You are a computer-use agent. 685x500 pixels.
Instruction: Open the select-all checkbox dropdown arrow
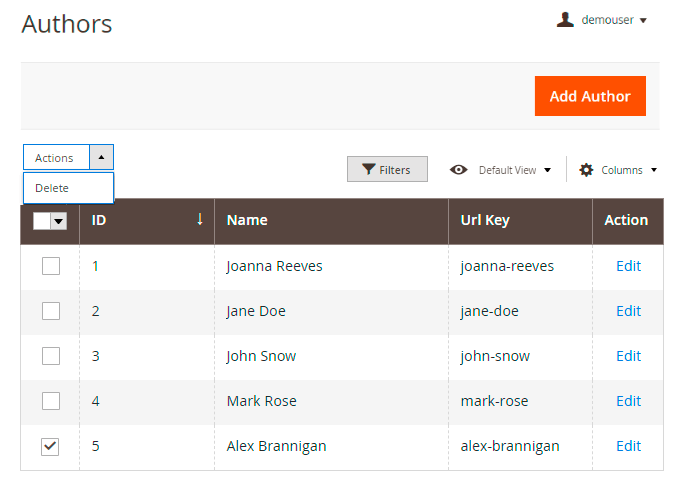[x=59, y=221]
